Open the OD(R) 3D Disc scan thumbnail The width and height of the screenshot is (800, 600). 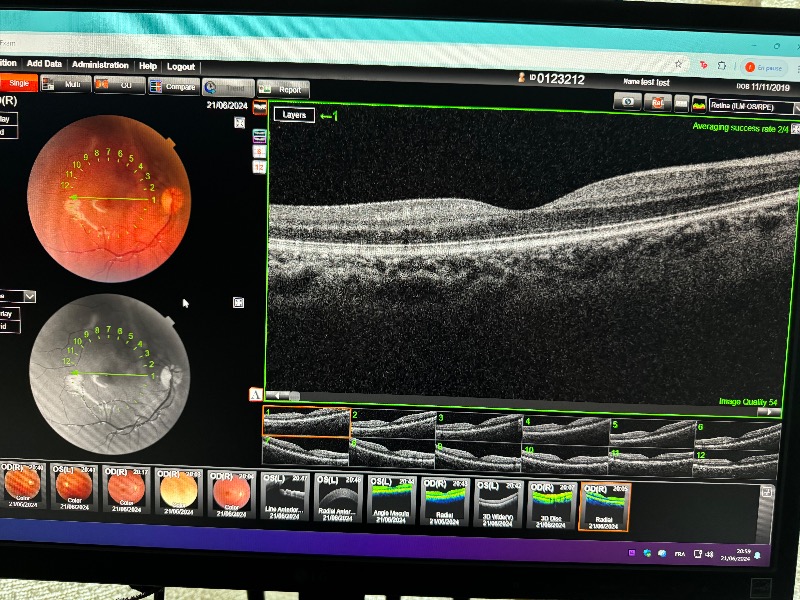tap(551, 505)
